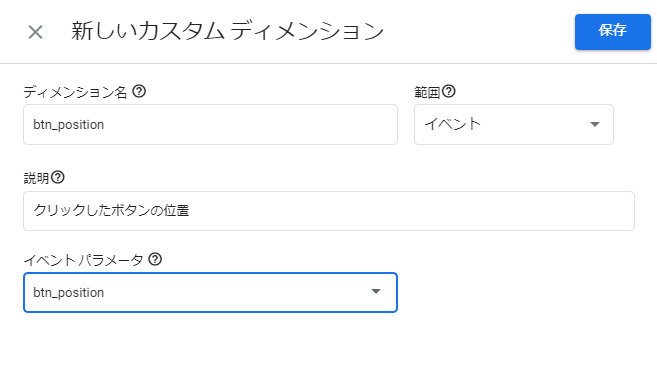Open help icon next to イベント パラメータ
Viewport: 657px width, 369px height.
coord(155,259)
